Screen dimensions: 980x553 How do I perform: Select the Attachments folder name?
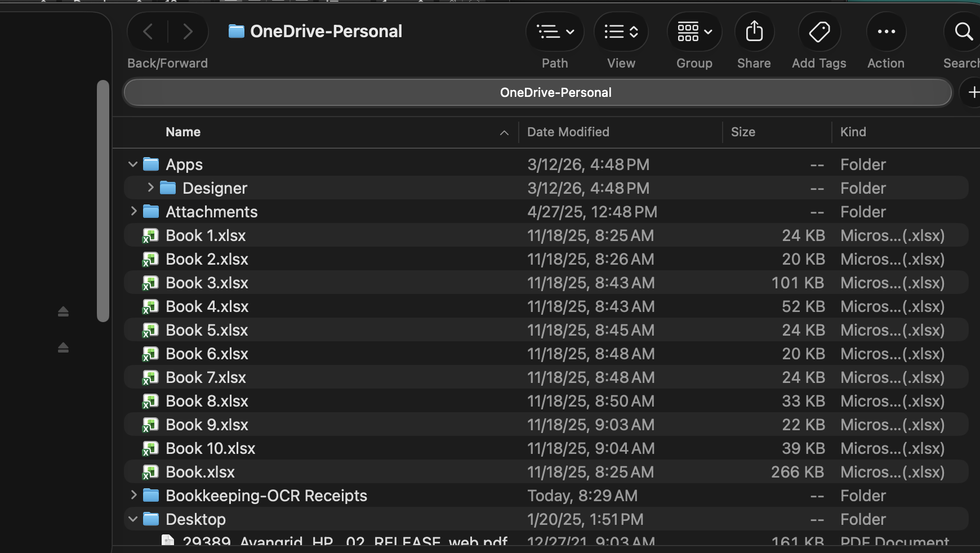211,212
